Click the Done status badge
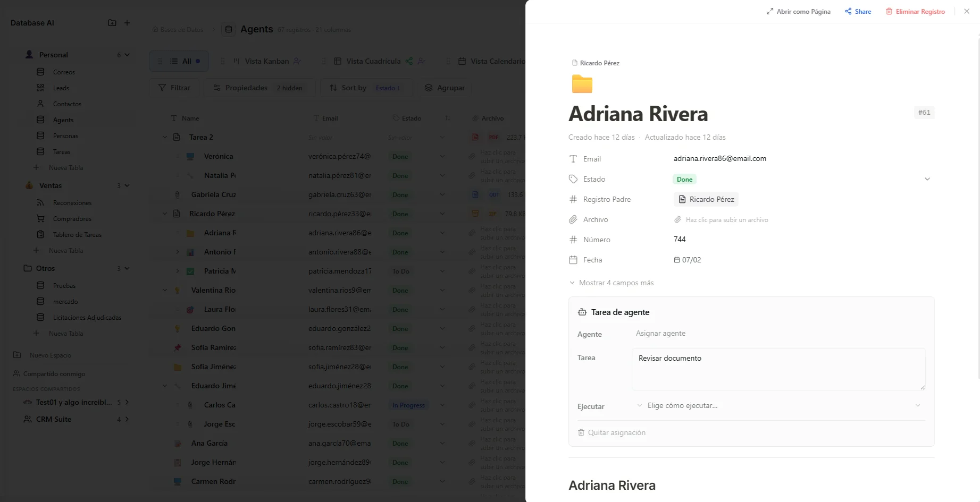Viewport: 980px width, 502px height. [x=684, y=179]
